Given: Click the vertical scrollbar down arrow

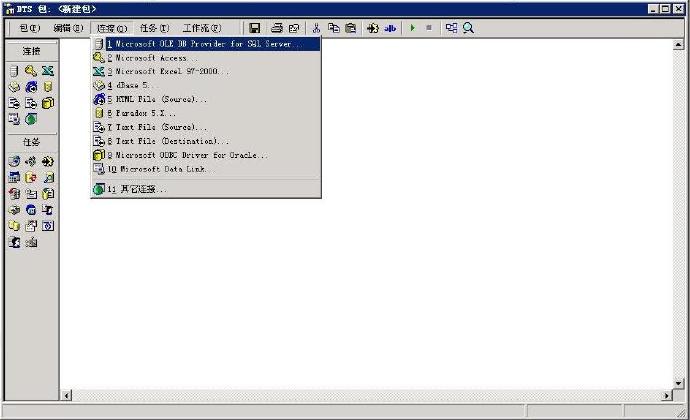Looking at the screenshot, I should [x=678, y=384].
